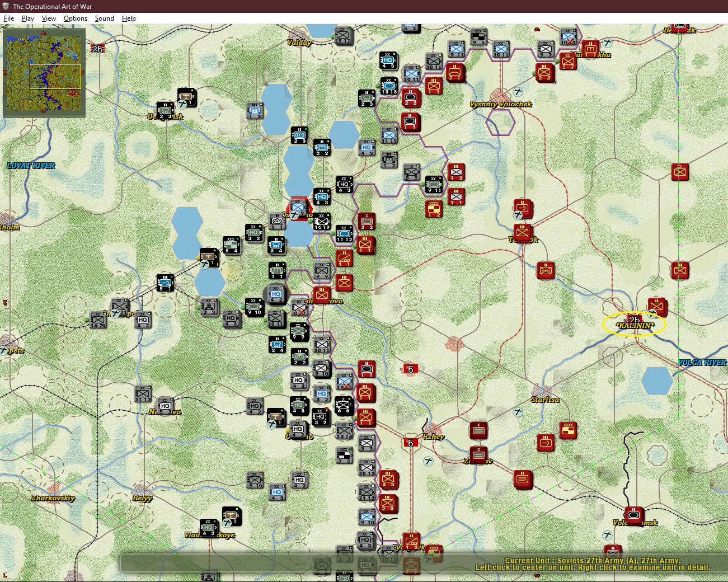Image resolution: width=728 pixels, height=582 pixels.
Task: Select the red X brigade counter 2 2
Action: pos(367,221)
